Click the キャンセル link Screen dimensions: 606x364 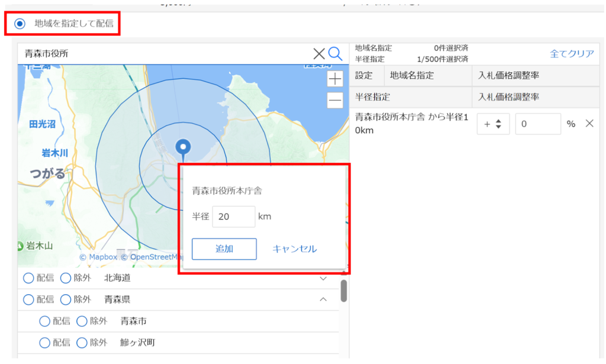point(294,249)
